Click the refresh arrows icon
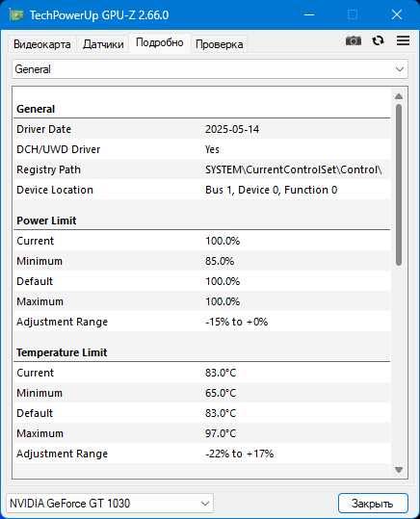This screenshot has height=519, width=420. [378, 40]
